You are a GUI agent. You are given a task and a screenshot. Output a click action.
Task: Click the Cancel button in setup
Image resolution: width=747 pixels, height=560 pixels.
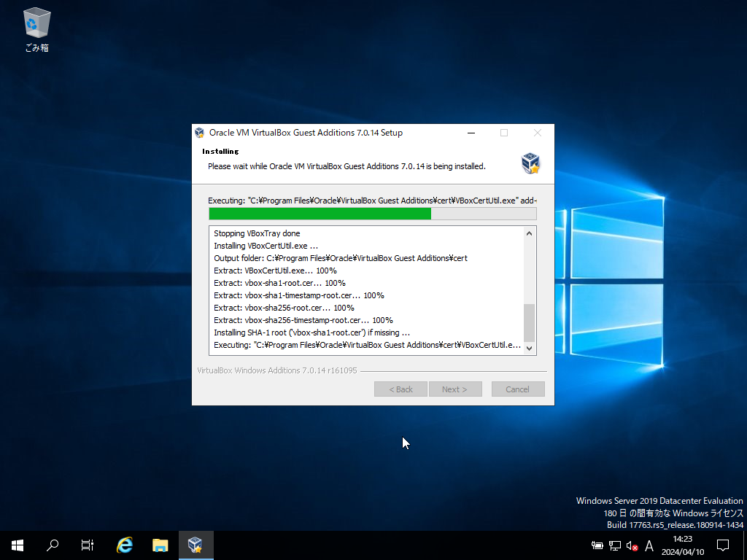pos(518,389)
